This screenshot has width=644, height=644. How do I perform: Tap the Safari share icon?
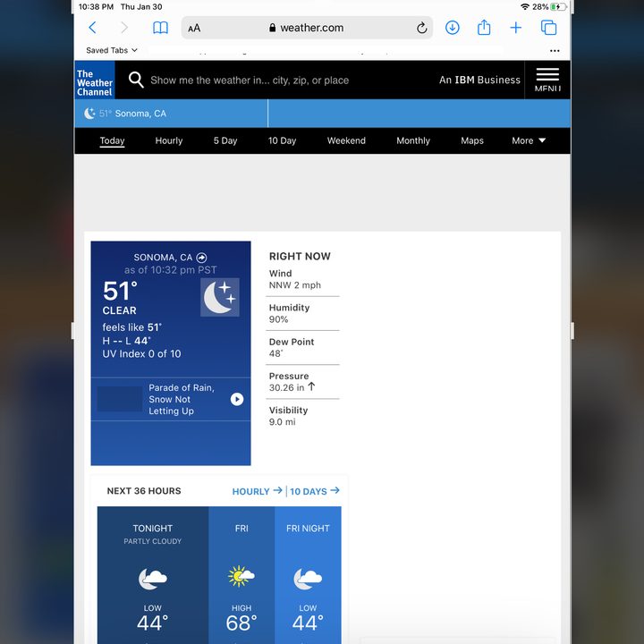484,27
